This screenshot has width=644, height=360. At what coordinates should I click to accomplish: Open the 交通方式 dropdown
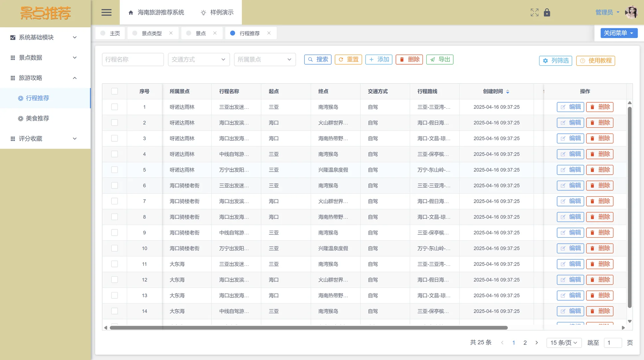[199, 59]
